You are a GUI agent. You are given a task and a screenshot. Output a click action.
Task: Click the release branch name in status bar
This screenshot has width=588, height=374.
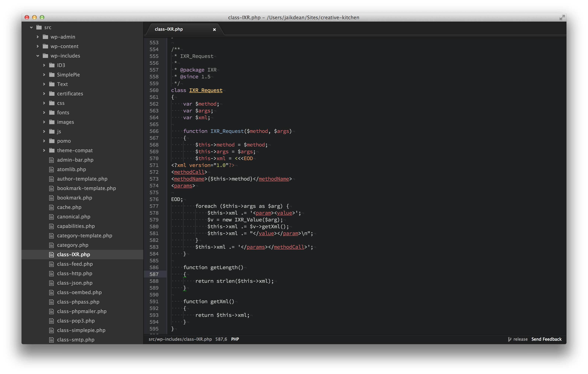click(520, 339)
